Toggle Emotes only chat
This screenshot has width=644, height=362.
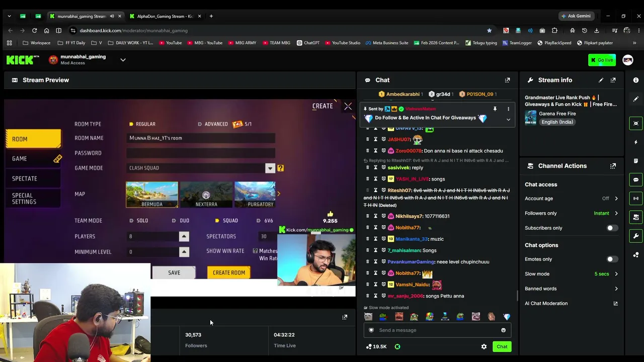coord(612,259)
